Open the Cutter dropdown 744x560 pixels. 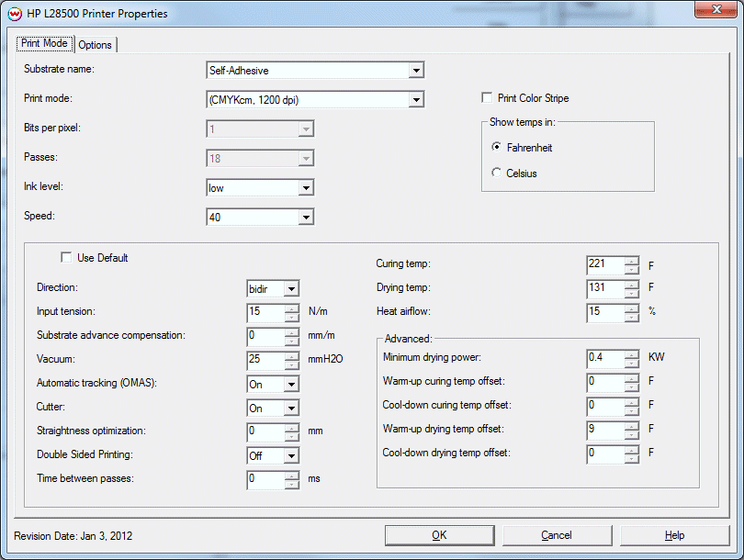click(x=291, y=408)
